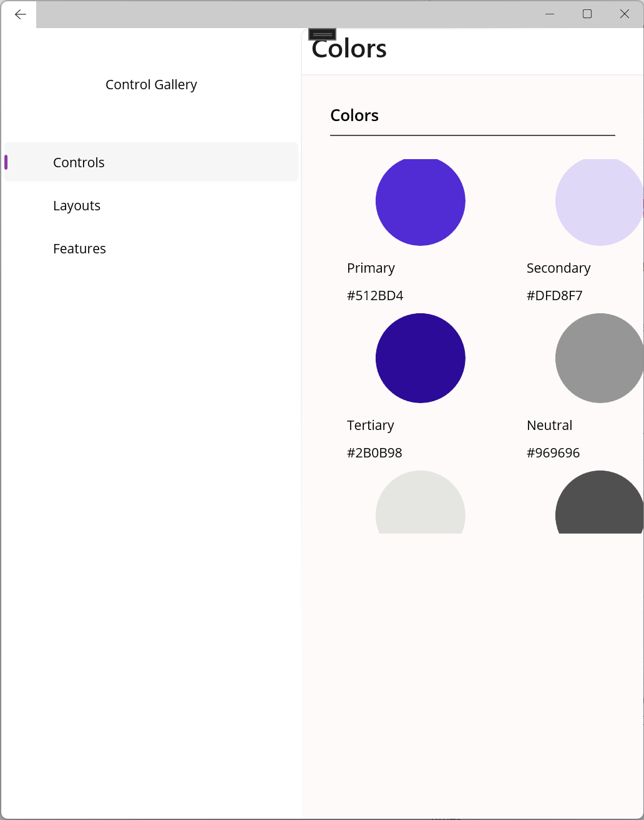Click the hex value #2B0B98
644x820 pixels.
tap(374, 452)
